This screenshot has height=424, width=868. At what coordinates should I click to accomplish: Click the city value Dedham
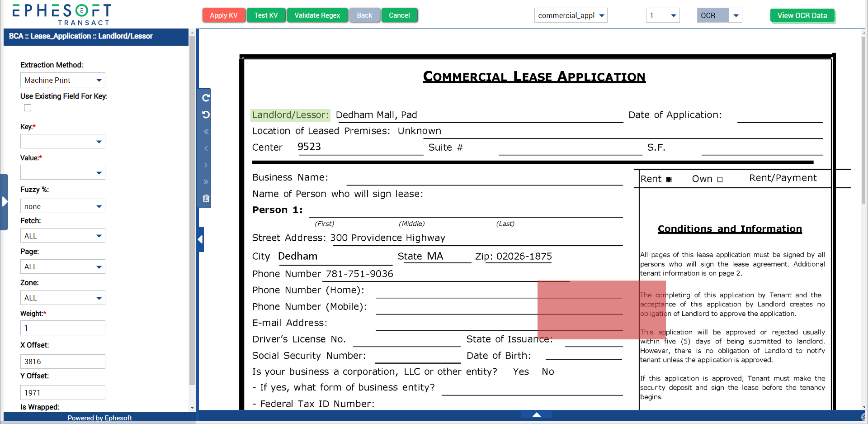(297, 256)
